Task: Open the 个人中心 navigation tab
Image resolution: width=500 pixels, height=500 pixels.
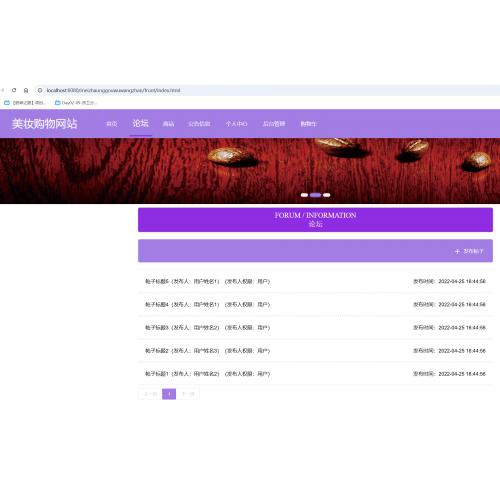Action: point(236,124)
